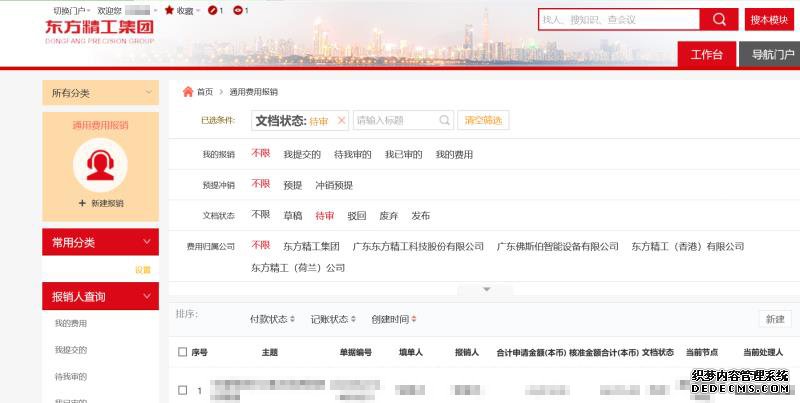The image size is (800, 403).
Task: Select 废弃 document status
Action: click(389, 216)
